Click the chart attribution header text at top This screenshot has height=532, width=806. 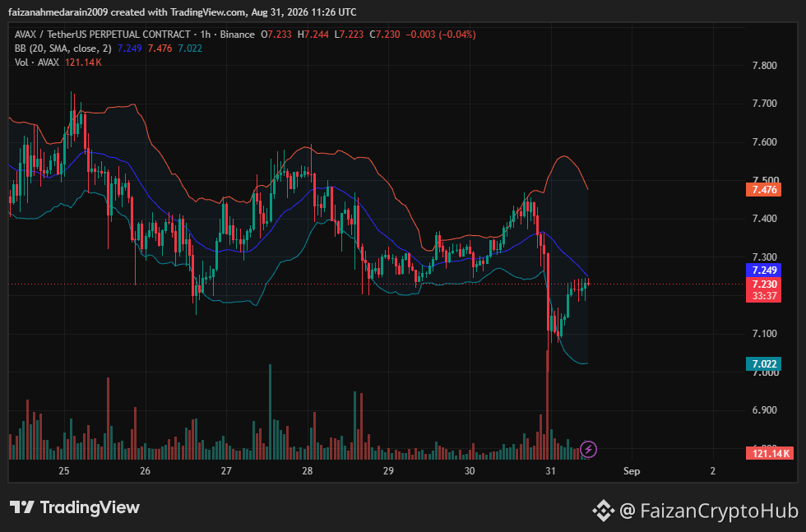click(x=183, y=12)
